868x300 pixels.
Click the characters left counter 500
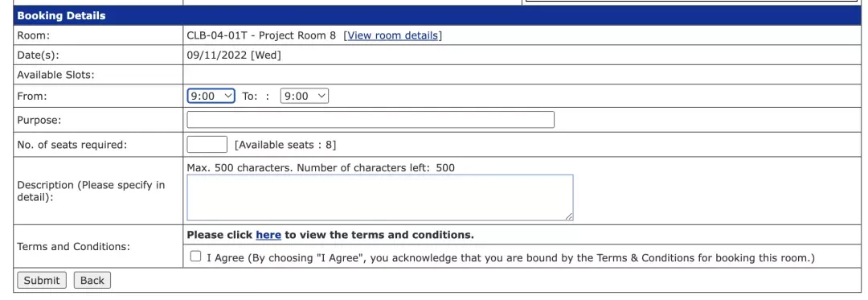[445, 168]
